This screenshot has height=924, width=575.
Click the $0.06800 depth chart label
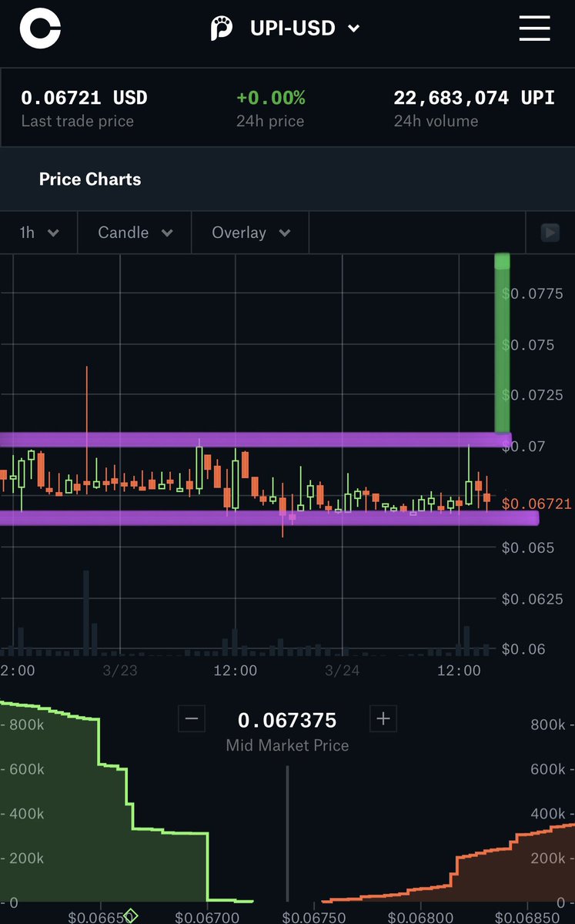(421, 917)
